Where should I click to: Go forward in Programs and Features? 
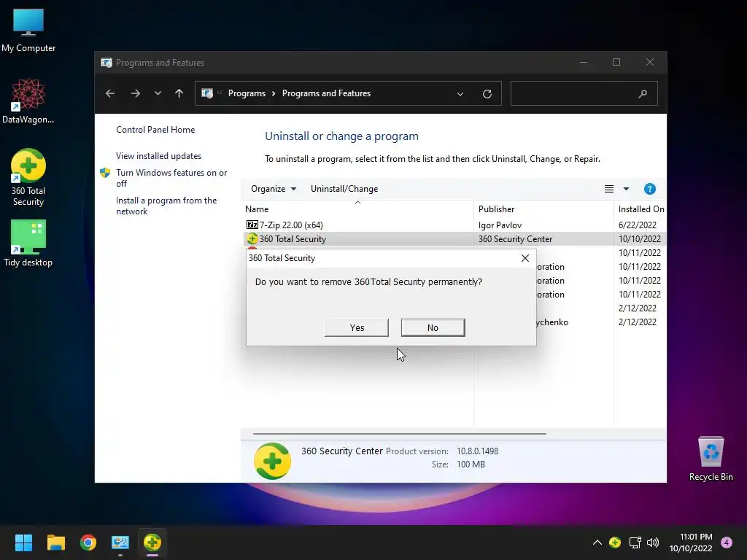point(135,93)
